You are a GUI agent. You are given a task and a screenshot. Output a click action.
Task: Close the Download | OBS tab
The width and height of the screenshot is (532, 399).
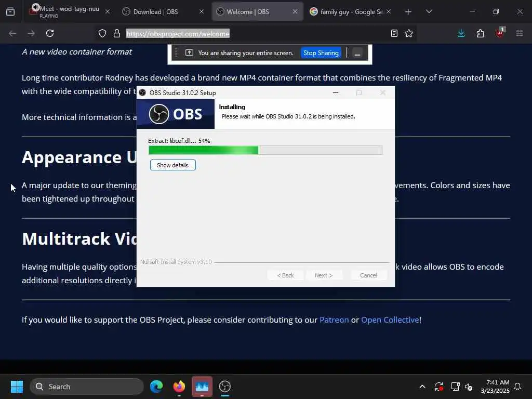202,11
